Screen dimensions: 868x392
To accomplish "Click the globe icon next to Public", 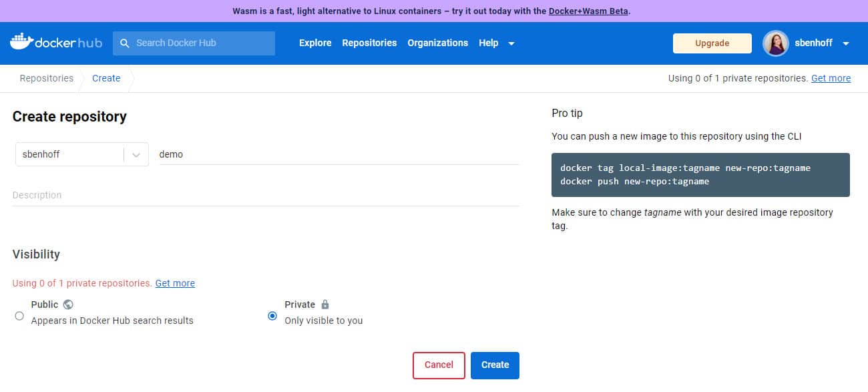I will click(69, 304).
